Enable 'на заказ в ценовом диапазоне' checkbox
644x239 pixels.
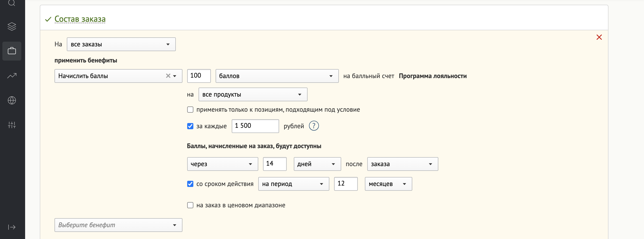[x=190, y=205]
